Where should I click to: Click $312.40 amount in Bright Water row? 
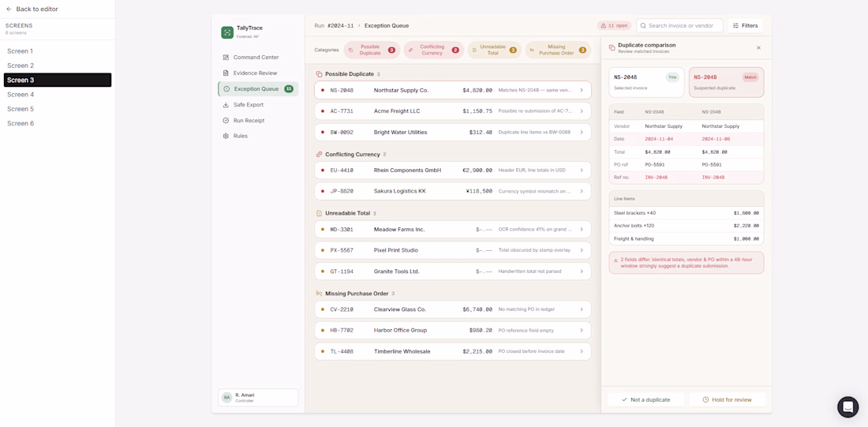[x=481, y=133]
